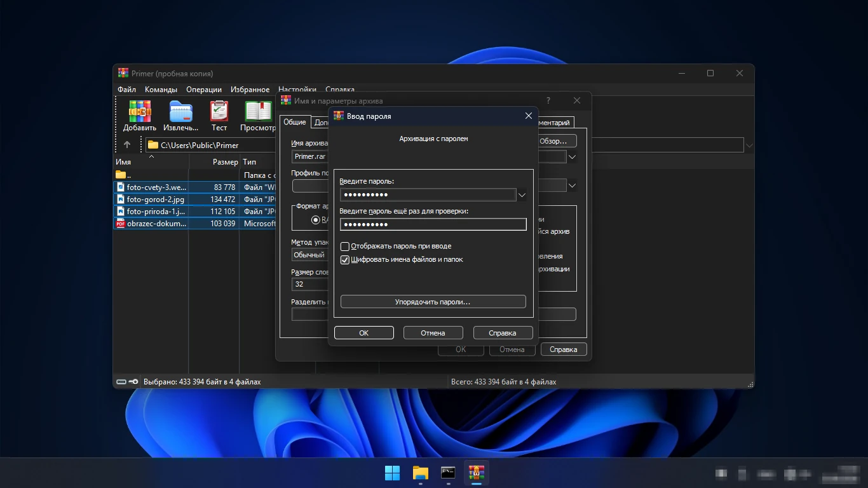This screenshot has width=868, height=488.
Task: Select the size value 103 039
Action: pyautogui.click(x=223, y=224)
